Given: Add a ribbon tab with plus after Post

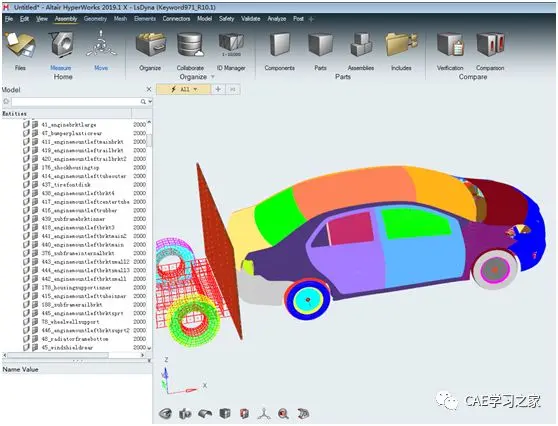Looking at the screenshot, I should (311, 19).
